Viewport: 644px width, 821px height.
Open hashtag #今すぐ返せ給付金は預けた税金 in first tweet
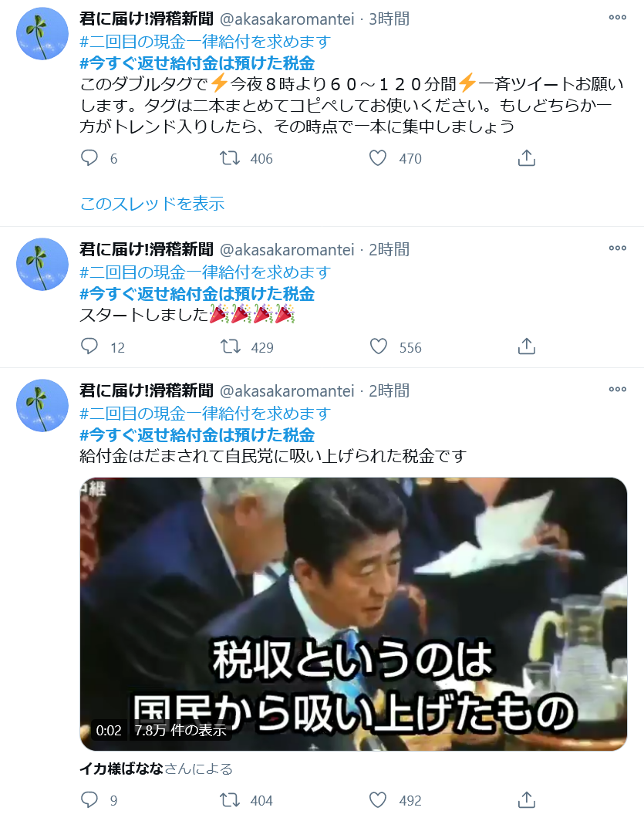[x=197, y=63]
